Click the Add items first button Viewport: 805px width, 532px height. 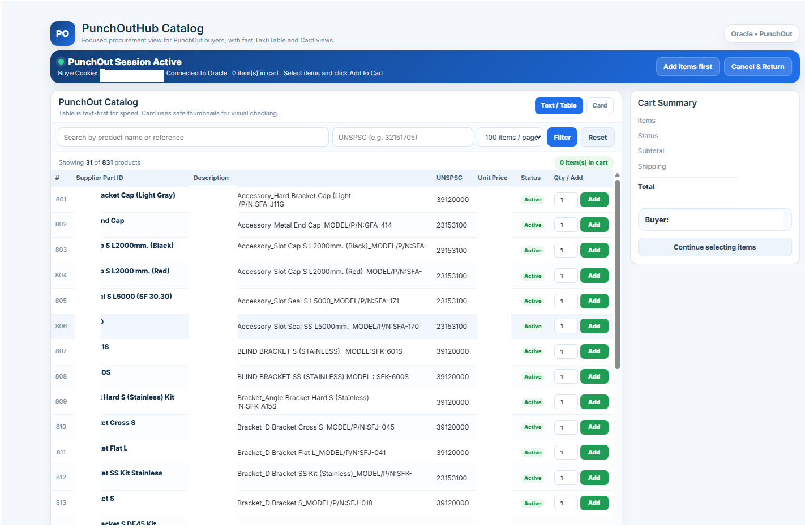pos(688,67)
